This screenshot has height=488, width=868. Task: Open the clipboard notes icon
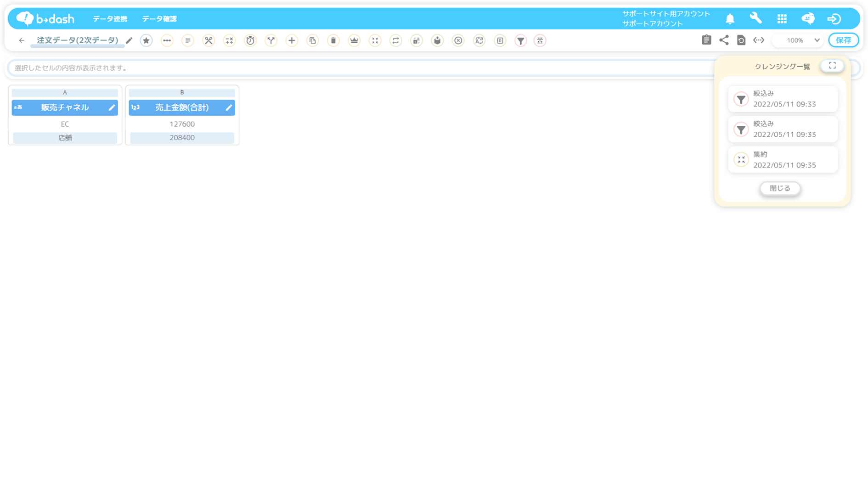pyautogui.click(x=706, y=40)
